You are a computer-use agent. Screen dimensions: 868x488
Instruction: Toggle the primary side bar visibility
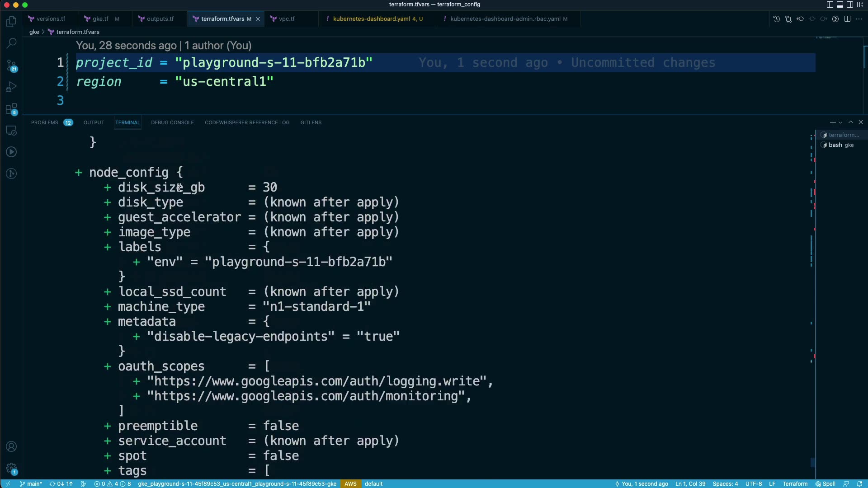[x=830, y=5]
